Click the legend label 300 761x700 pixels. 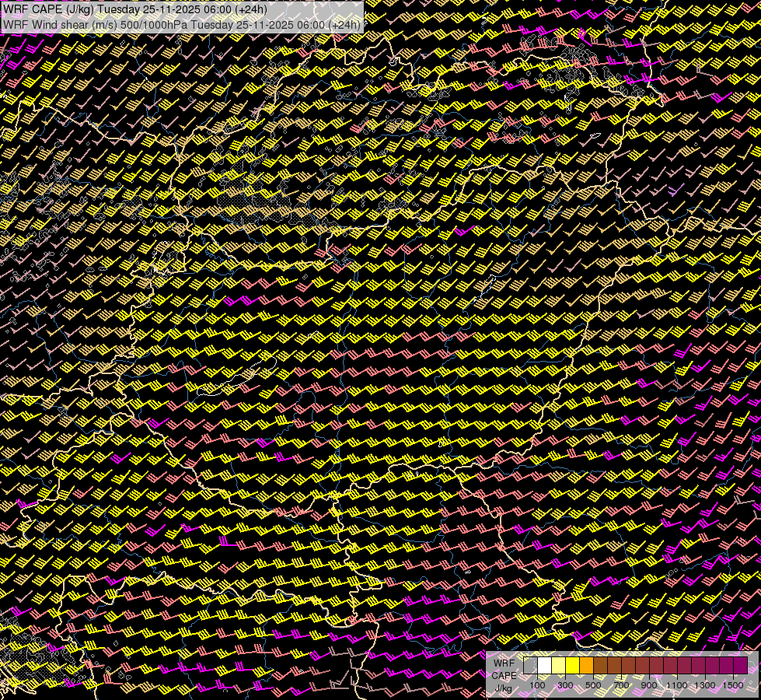[565, 685]
